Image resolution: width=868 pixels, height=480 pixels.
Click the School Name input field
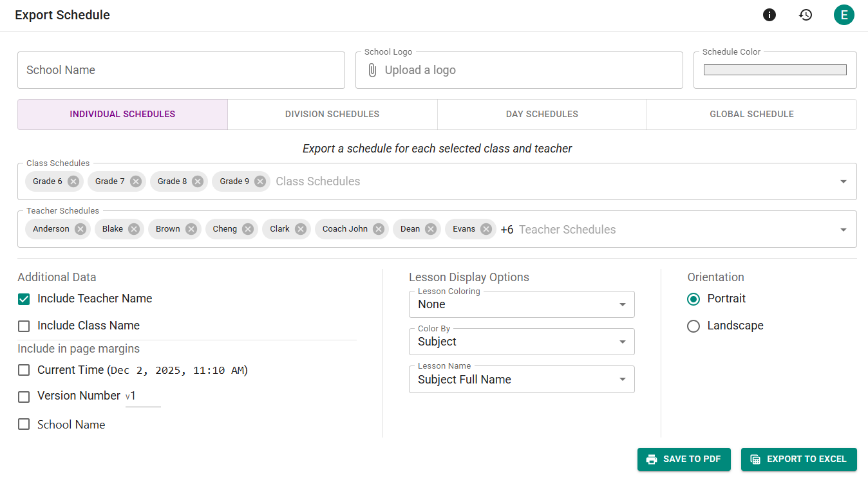pyautogui.click(x=181, y=69)
